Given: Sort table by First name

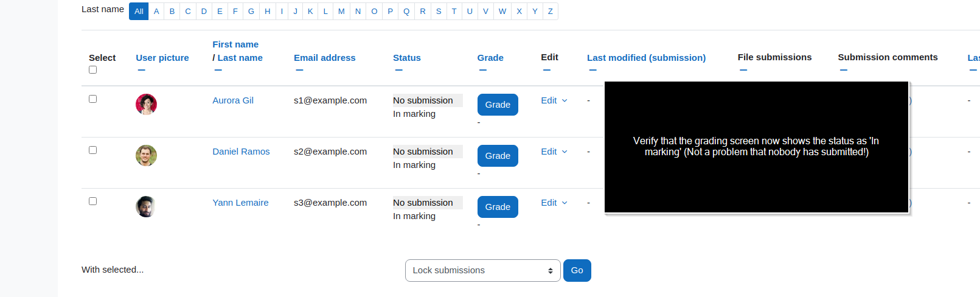Looking at the screenshot, I should pyautogui.click(x=235, y=44).
